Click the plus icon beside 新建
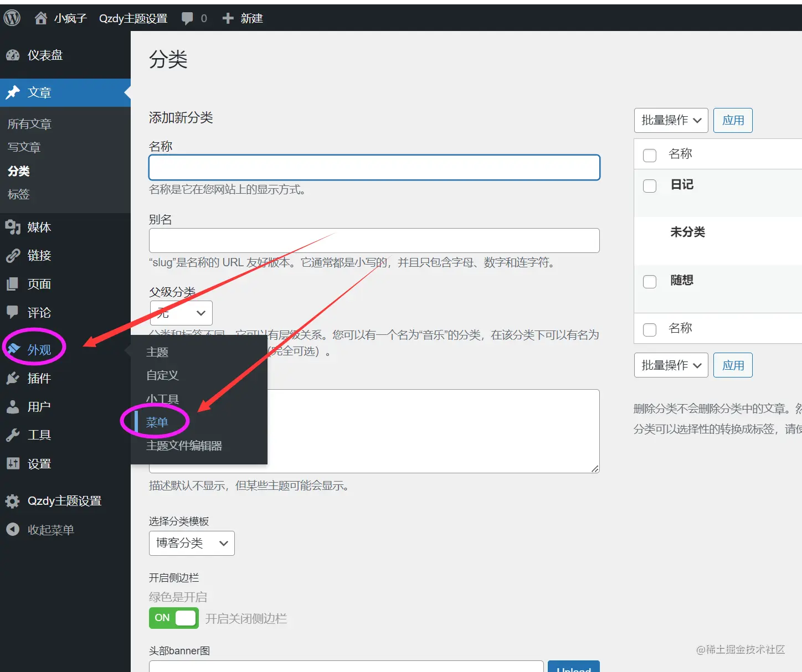Screen dimensions: 802x672 [228, 18]
